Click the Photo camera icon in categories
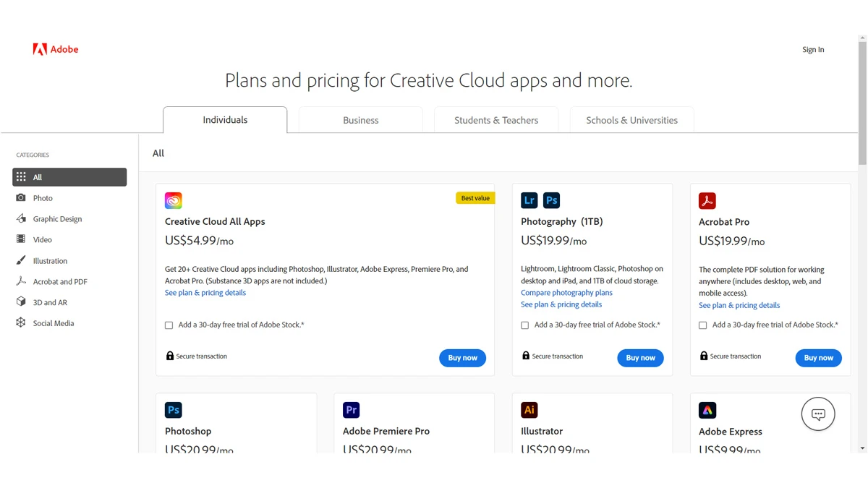The image size is (868, 488). (21, 198)
